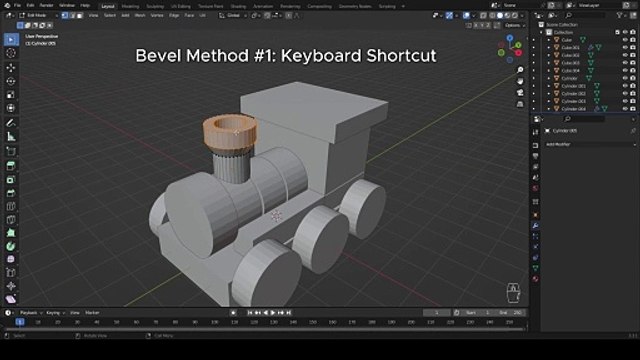Viewport: 640px width, 360px height.
Task: Open the Playback dropdown in timeline
Action: click(31, 313)
